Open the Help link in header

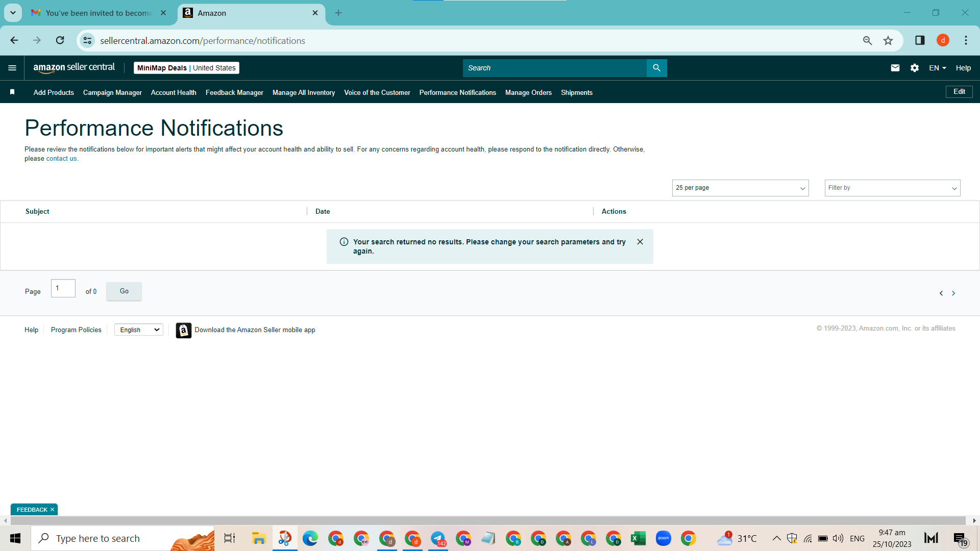pos(963,68)
